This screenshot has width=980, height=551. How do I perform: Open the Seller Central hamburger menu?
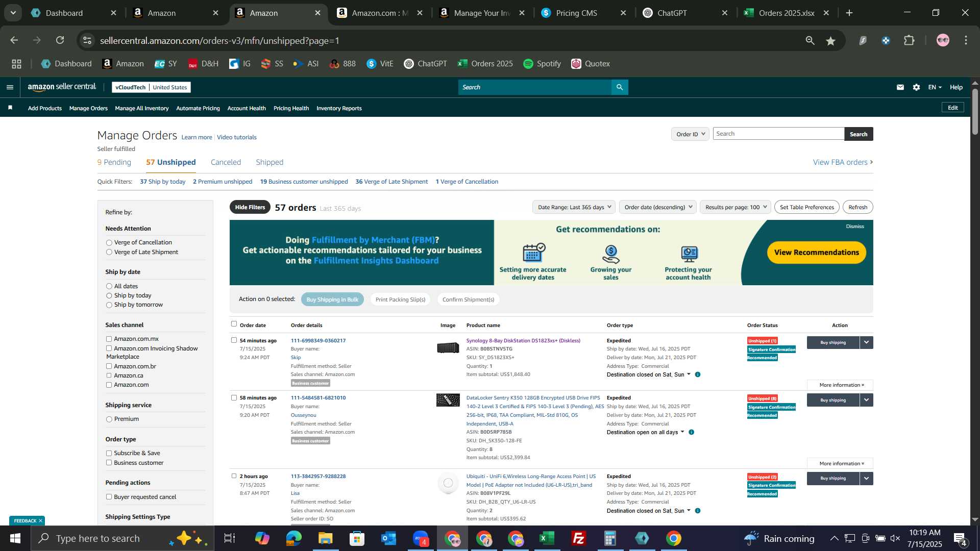point(10,87)
